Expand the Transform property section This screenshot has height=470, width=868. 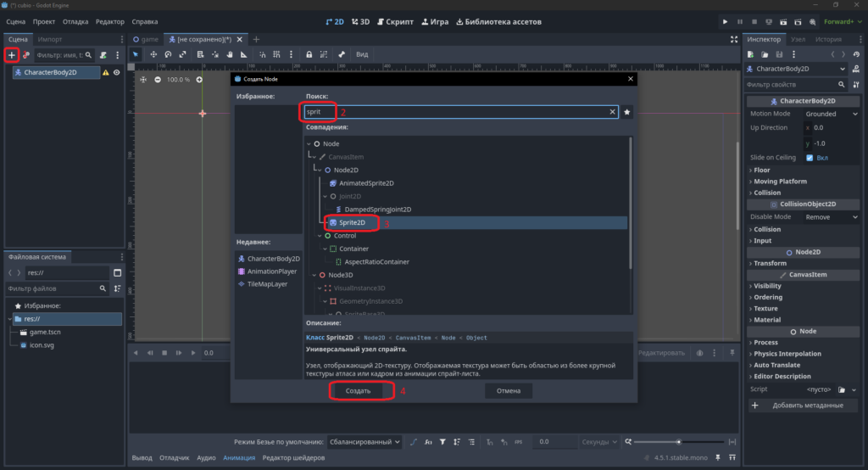click(x=770, y=263)
